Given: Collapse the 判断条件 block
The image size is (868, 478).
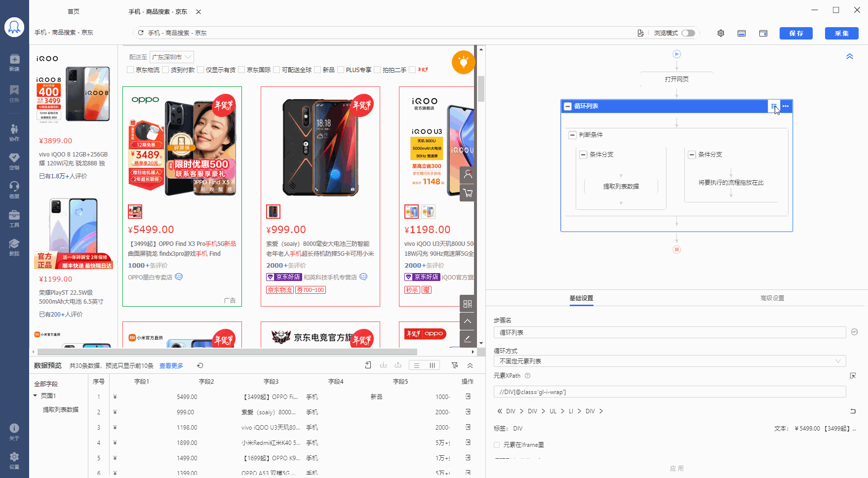Looking at the screenshot, I should click(x=572, y=135).
